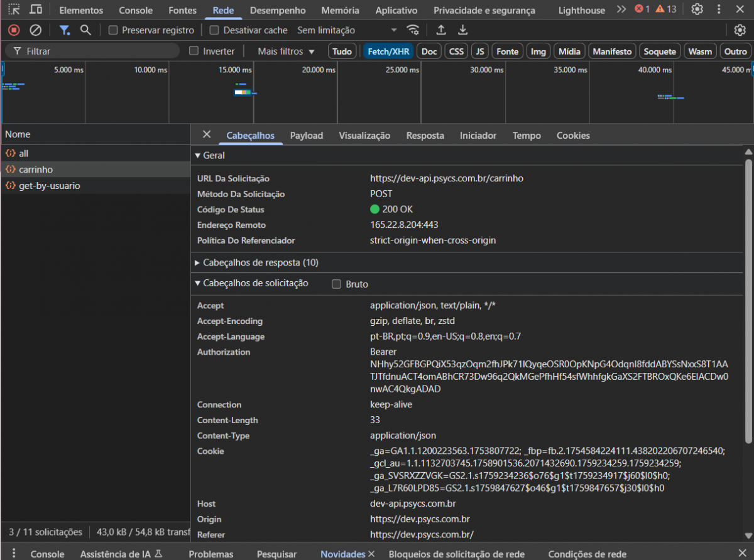Open the inspect element picker

(x=14, y=9)
